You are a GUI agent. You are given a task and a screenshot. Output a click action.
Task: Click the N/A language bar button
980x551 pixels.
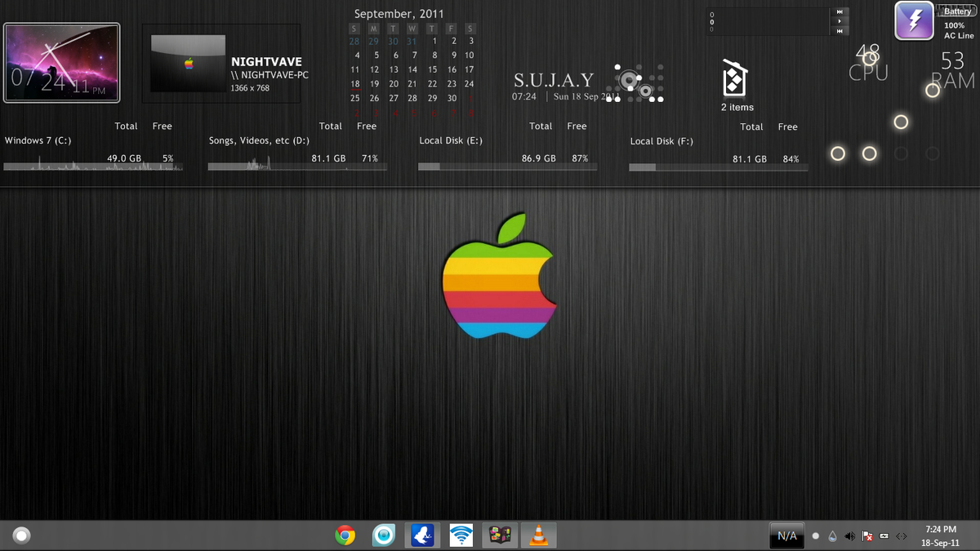pos(787,535)
